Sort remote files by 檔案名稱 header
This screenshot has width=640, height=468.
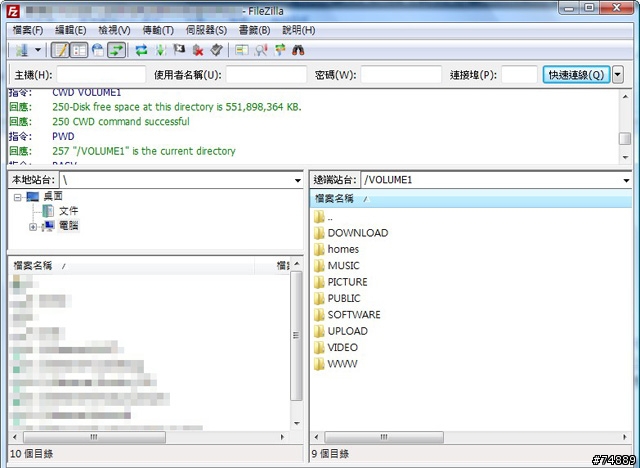coord(471,199)
